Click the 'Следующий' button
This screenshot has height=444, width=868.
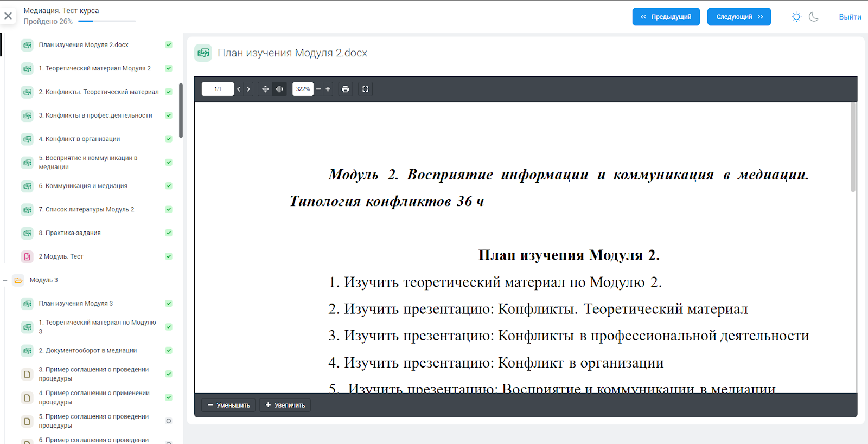(x=739, y=17)
